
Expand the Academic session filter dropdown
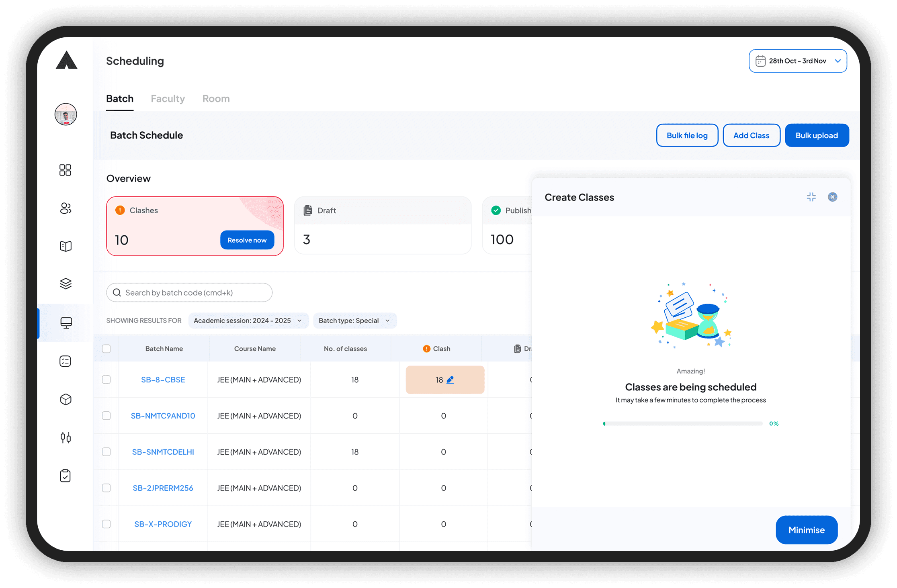248,321
